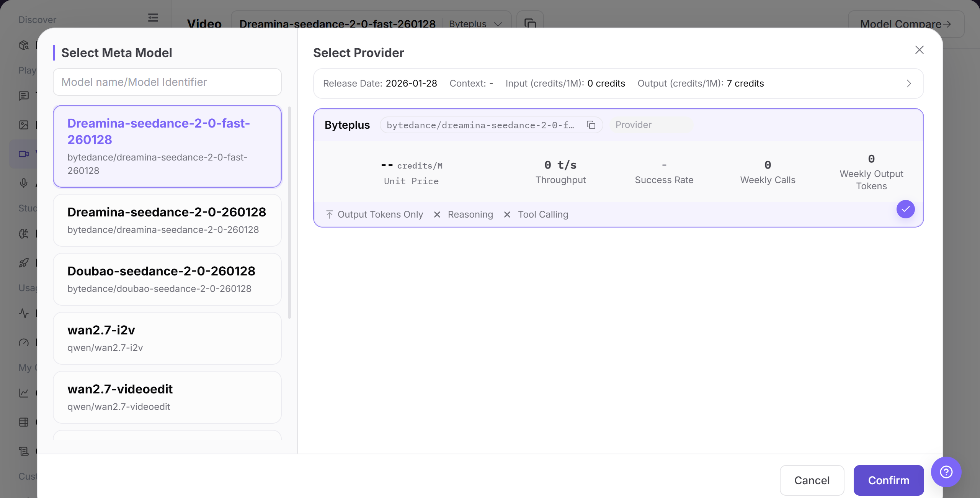Click the logs list icon in sidebar
The height and width of the screenshot is (498, 980).
click(x=24, y=451)
